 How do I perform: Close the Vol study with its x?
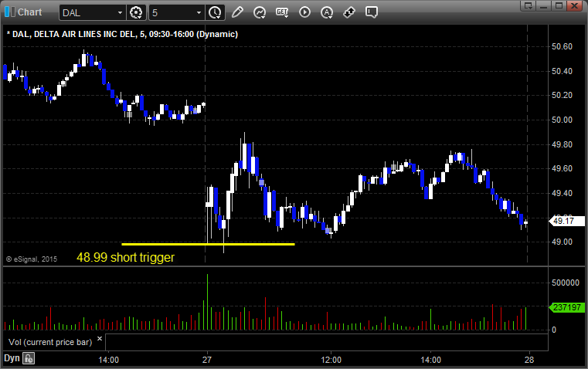[100, 339]
